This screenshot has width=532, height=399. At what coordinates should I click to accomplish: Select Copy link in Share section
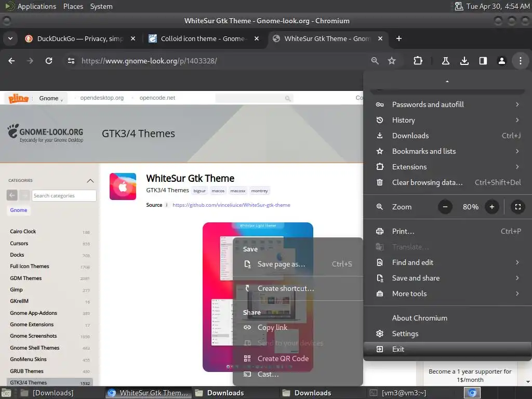click(298, 327)
